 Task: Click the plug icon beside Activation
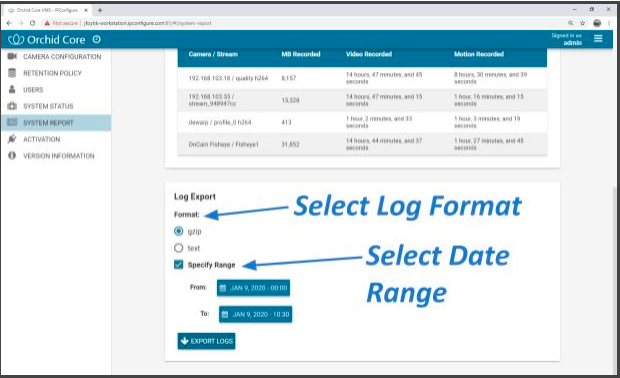click(12, 139)
